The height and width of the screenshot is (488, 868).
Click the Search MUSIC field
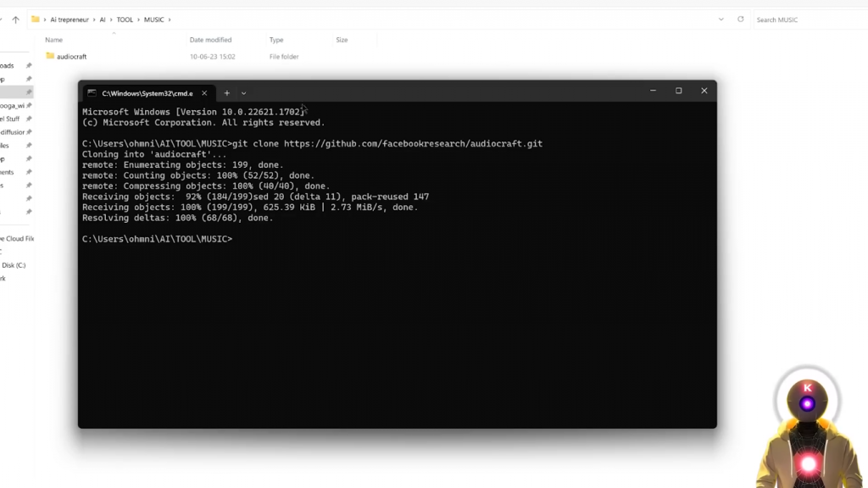coord(811,19)
